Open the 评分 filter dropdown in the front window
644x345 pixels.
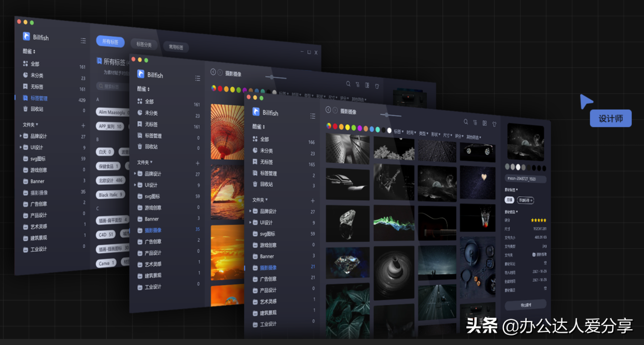coord(459,136)
